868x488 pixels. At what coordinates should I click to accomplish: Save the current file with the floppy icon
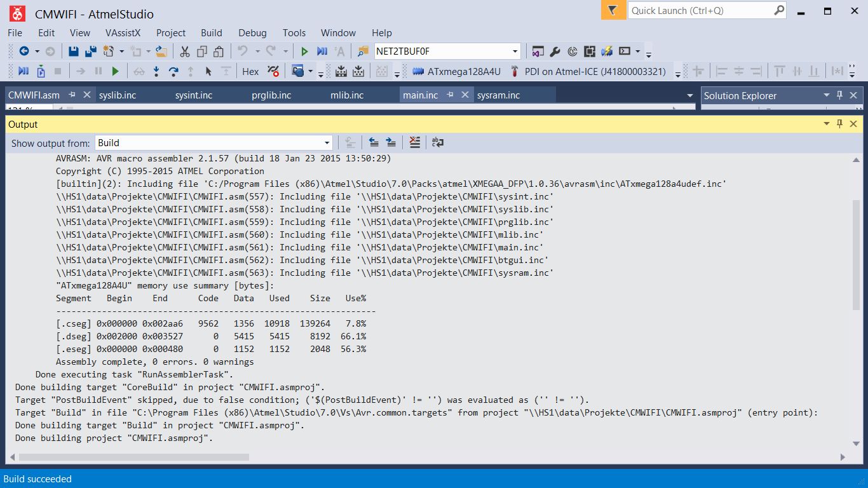tap(74, 51)
